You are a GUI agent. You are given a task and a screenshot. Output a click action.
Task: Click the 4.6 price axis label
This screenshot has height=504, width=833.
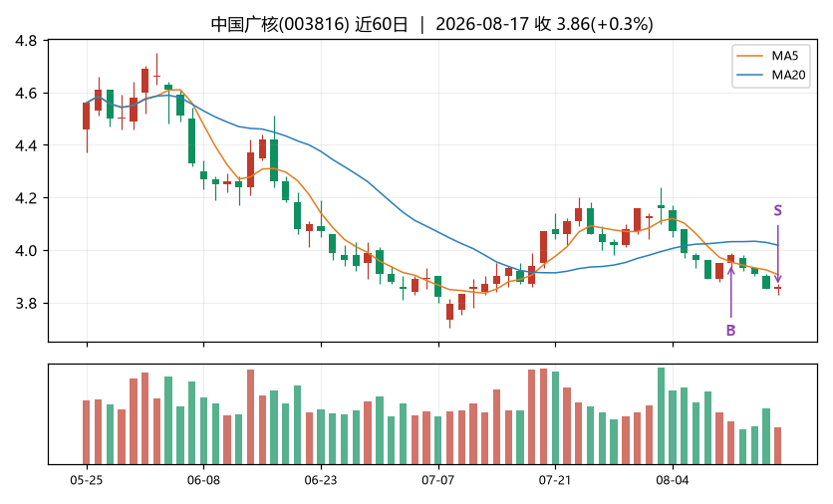pos(26,94)
